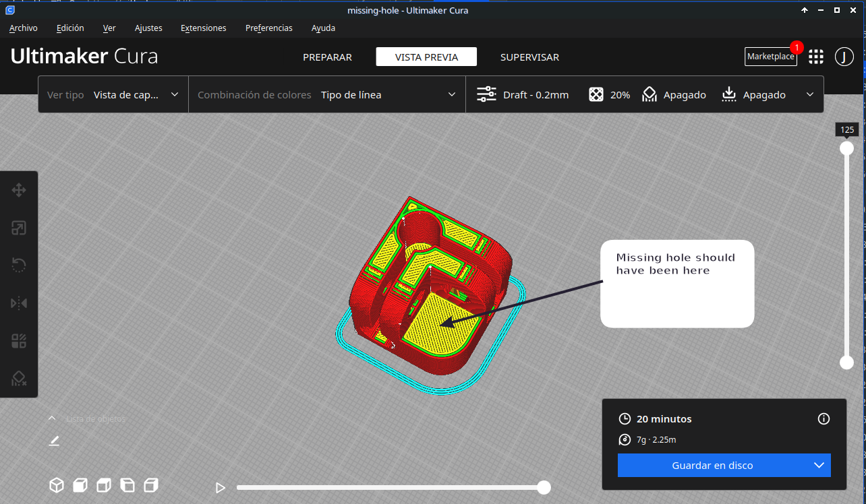Select the Rotate tool in left toolbar
The width and height of the screenshot is (866, 504).
coord(19,265)
